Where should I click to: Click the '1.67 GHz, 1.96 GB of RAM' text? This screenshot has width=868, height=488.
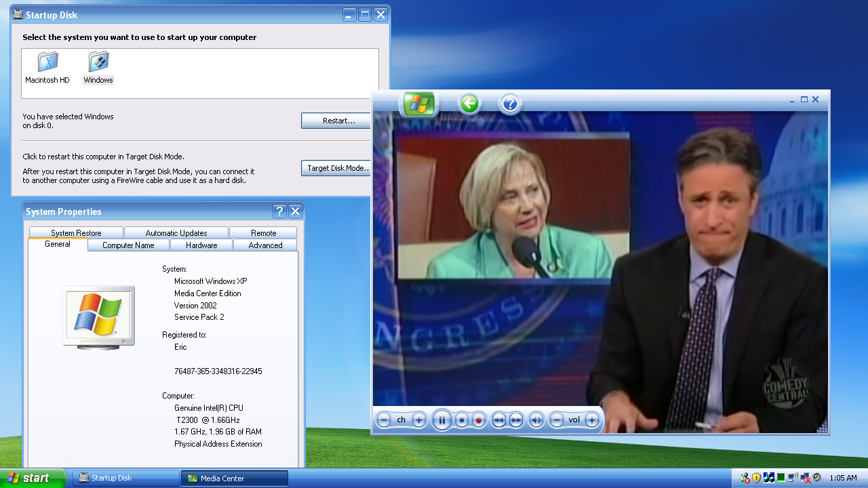tap(218, 432)
